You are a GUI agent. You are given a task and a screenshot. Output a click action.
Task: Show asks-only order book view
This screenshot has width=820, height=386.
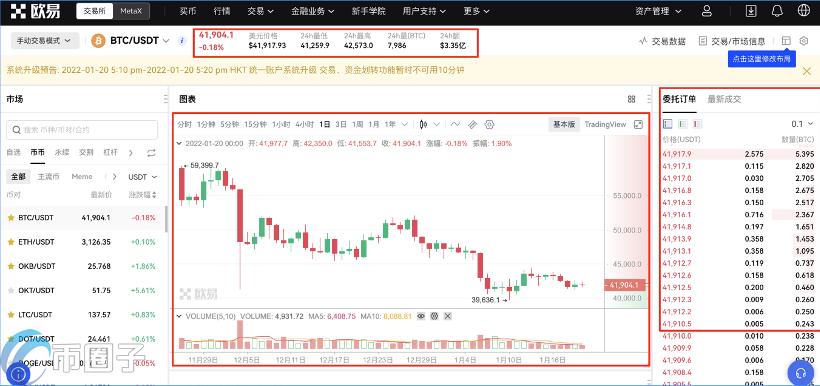coord(697,124)
